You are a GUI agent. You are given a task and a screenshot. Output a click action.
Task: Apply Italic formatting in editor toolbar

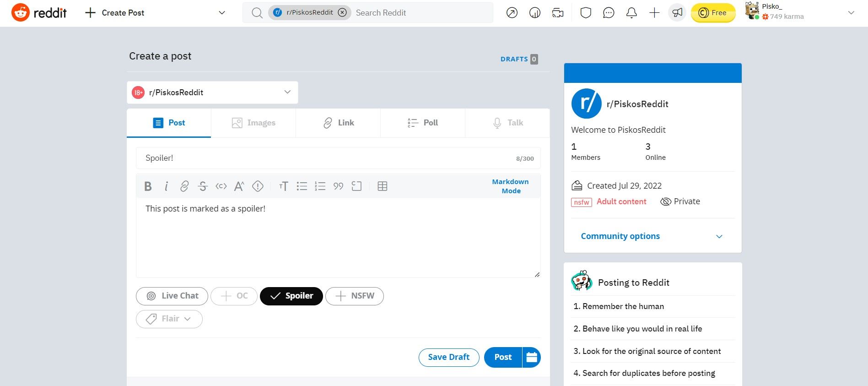point(166,186)
